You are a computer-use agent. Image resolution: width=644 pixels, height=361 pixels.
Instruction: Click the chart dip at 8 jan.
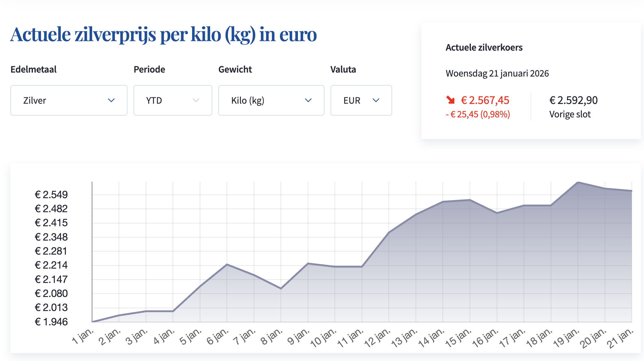[x=281, y=288]
